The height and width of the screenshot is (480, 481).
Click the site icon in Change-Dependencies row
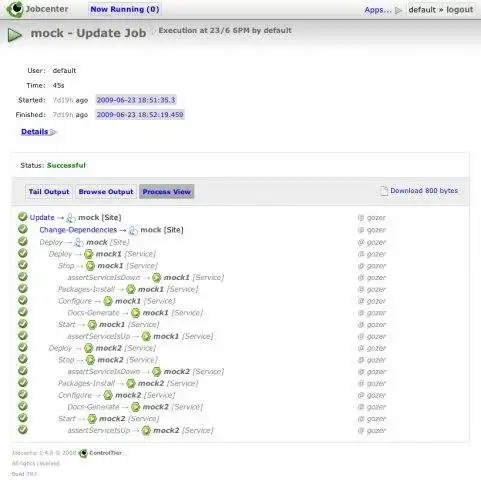click(x=133, y=230)
